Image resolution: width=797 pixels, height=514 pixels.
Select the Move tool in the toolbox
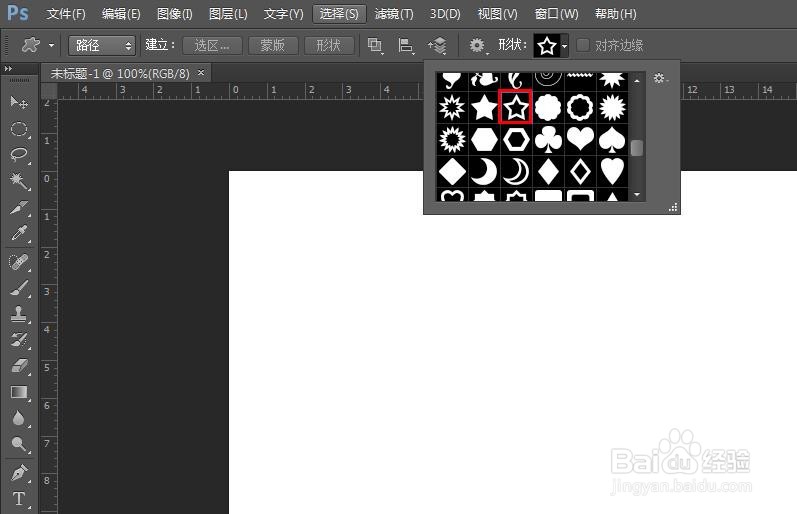pos(19,102)
